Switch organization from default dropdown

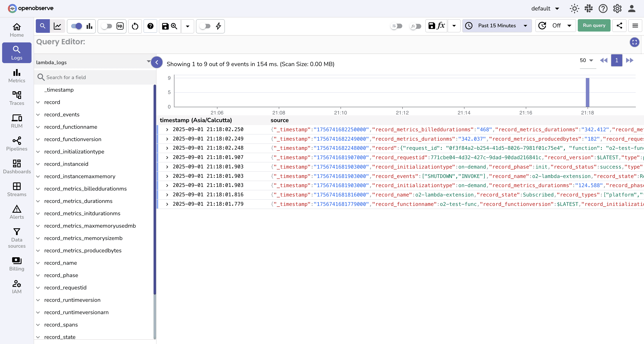pos(545,8)
